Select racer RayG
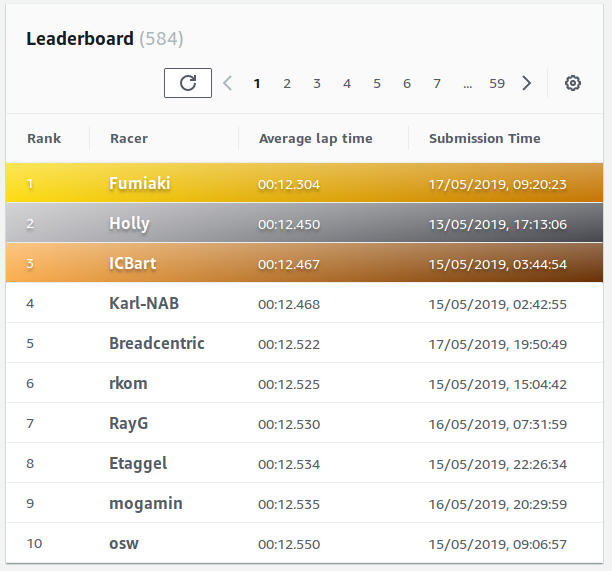This screenshot has height=571, width=612. pyautogui.click(x=128, y=424)
